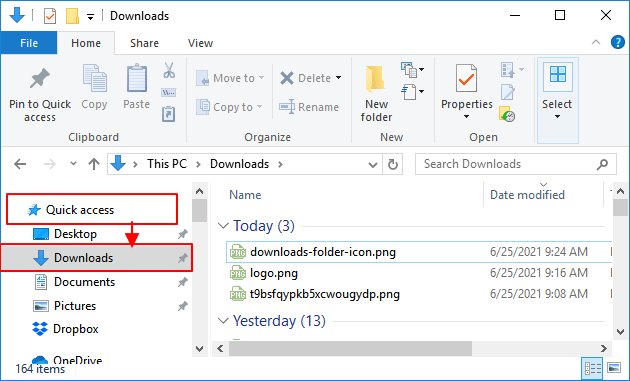This screenshot has width=630, height=381.
Task: Click the pin icon next to Documents
Action: pos(183,282)
